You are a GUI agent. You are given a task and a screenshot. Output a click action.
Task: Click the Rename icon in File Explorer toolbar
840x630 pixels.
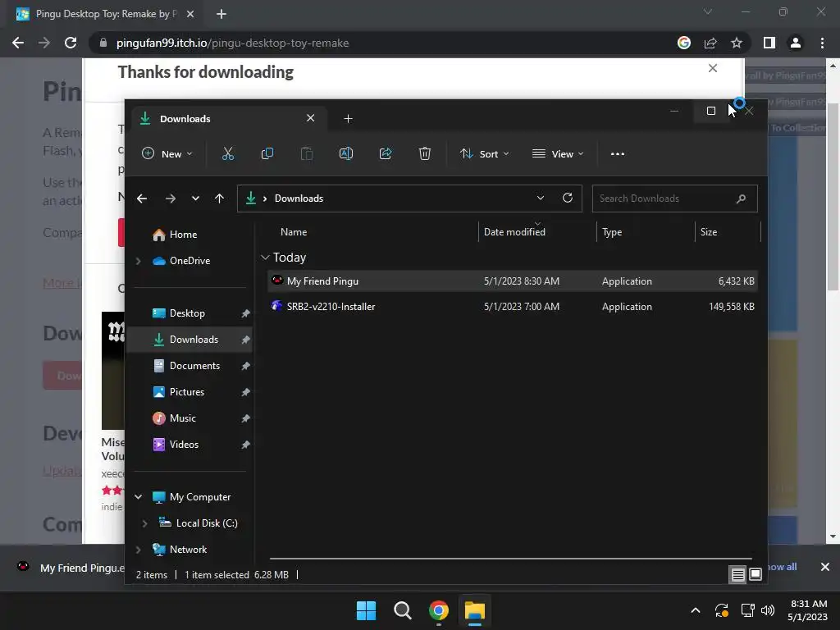tap(346, 153)
